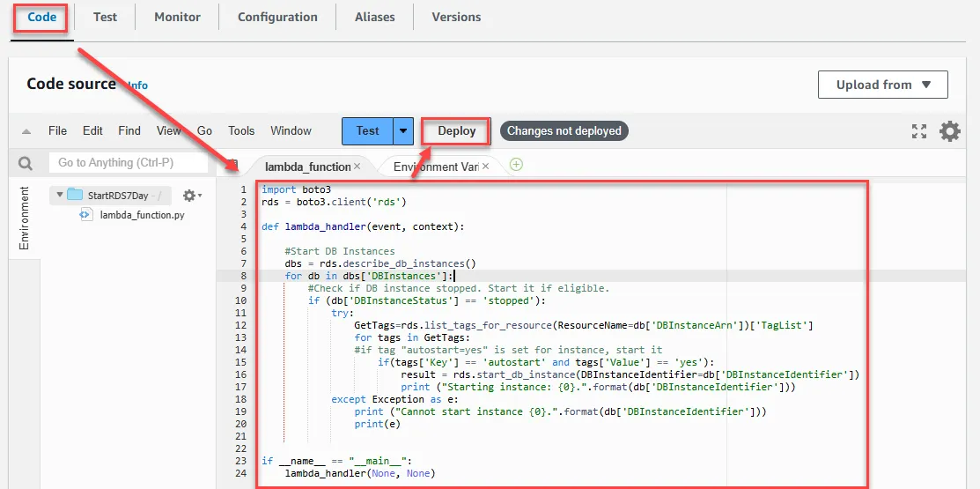Open the Upload from dropdown
The image size is (980, 489).
pyautogui.click(x=882, y=85)
